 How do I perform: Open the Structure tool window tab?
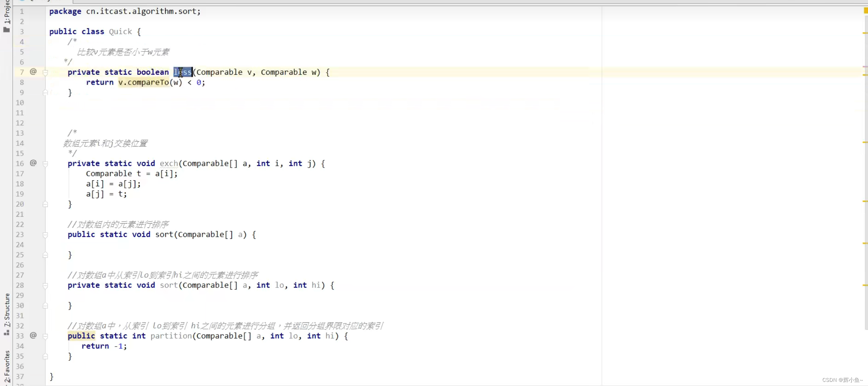[x=7, y=310]
